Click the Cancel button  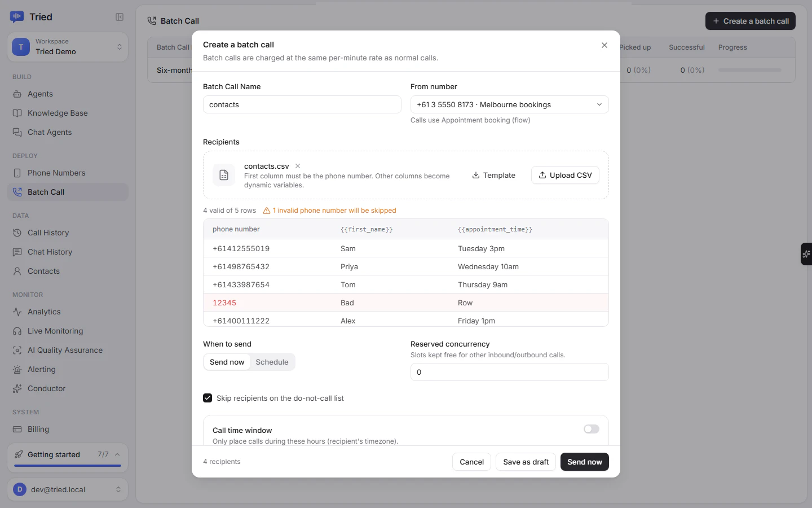(x=472, y=462)
